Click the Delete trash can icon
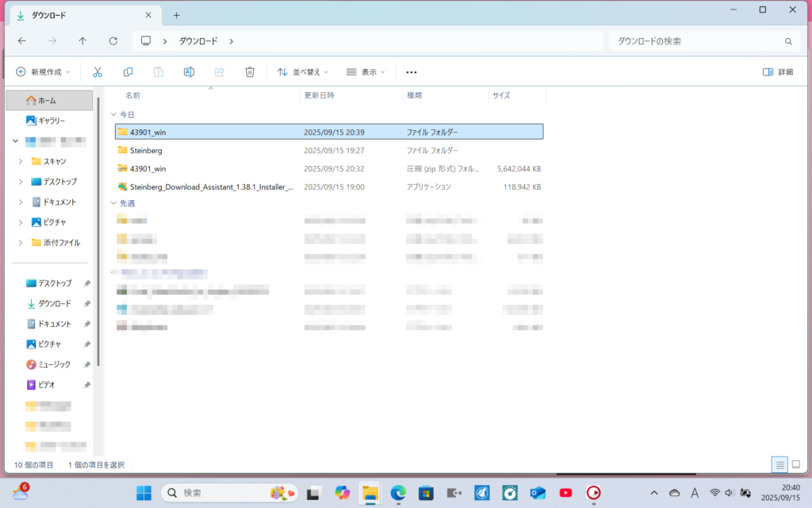Screen dimensions: 812x508 coord(250,71)
